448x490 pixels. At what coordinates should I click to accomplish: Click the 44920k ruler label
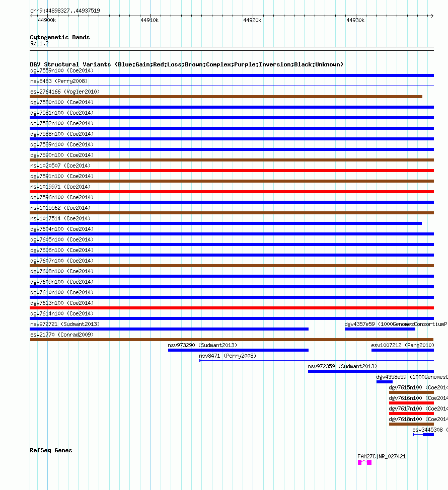[x=252, y=20]
